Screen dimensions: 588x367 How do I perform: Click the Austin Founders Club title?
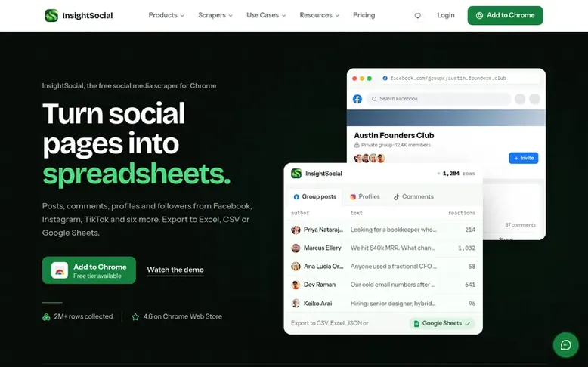[x=394, y=135]
